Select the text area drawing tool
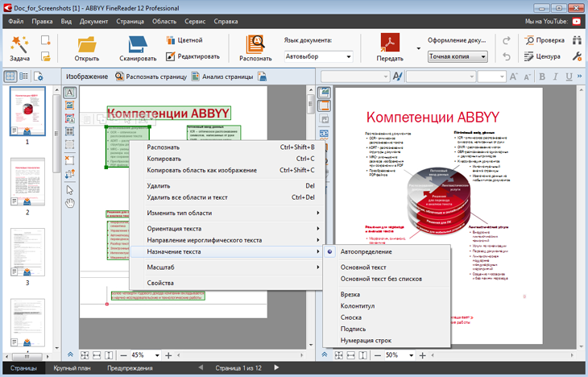 [x=70, y=93]
